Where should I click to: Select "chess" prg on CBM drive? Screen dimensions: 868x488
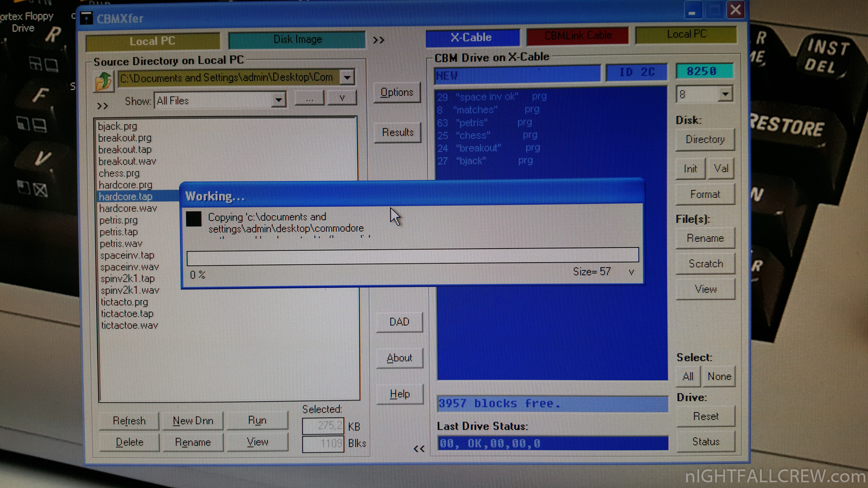click(487, 135)
